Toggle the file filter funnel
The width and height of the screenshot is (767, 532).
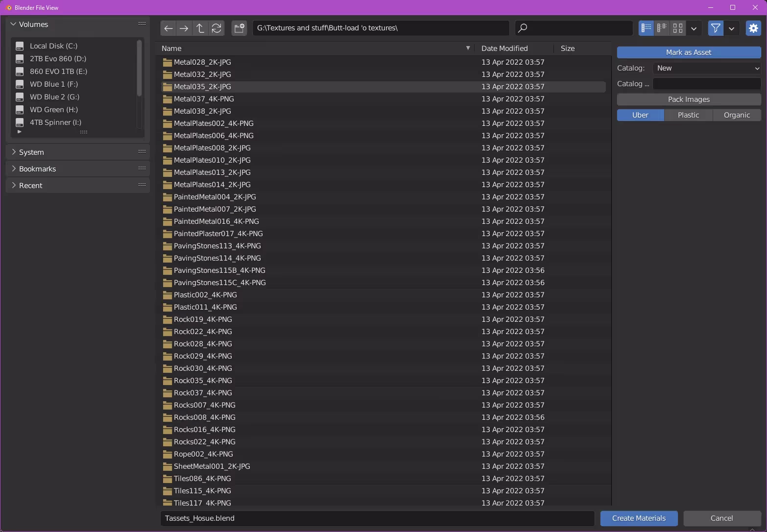pos(716,28)
